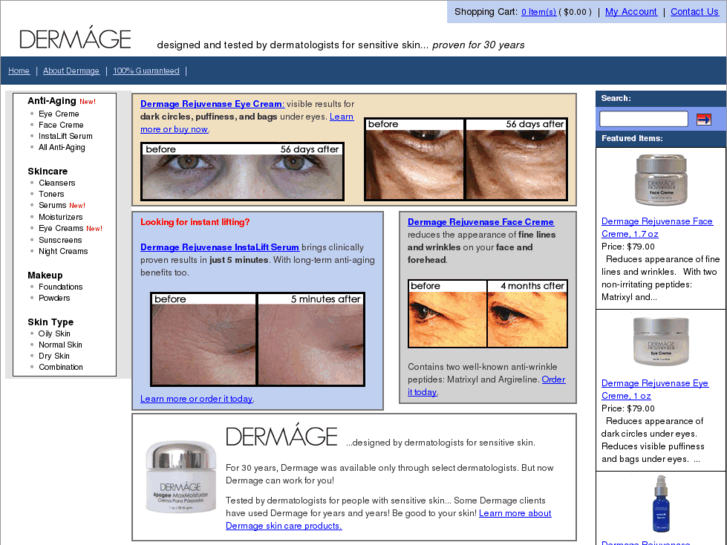Open the Dermage Rejuvenase Eye Cream heading link
The height and width of the screenshot is (545, 727).
[x=212, y=104]
